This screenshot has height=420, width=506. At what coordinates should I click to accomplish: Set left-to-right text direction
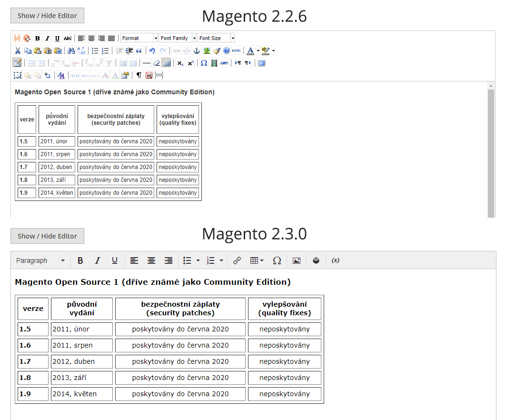pyautogui.click(x=238, y=63)
